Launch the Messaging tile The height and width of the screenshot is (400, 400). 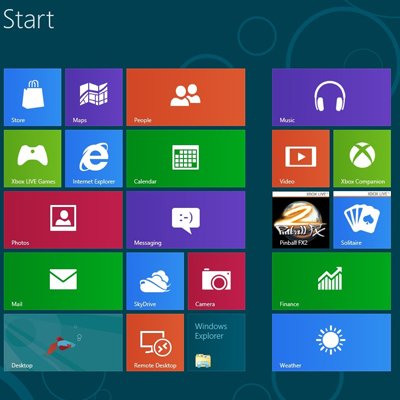[x=186, y=220]
